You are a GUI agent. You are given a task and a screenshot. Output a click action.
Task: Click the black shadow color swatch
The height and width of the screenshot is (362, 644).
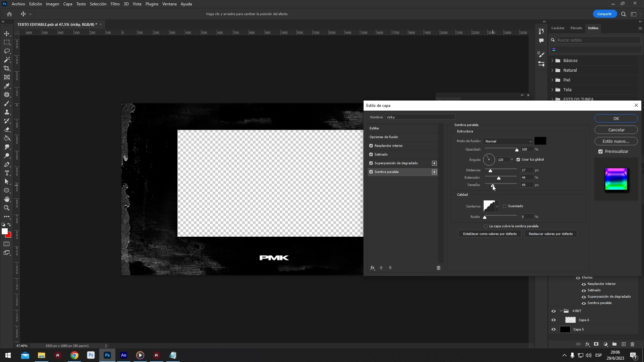(540, 141)
